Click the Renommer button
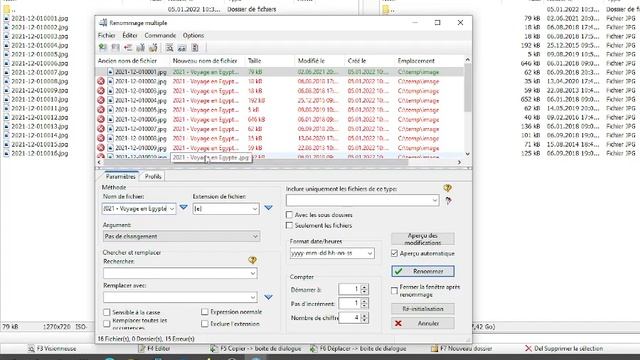The height and width of the screenshot is (360, 640). click(423, 271)
